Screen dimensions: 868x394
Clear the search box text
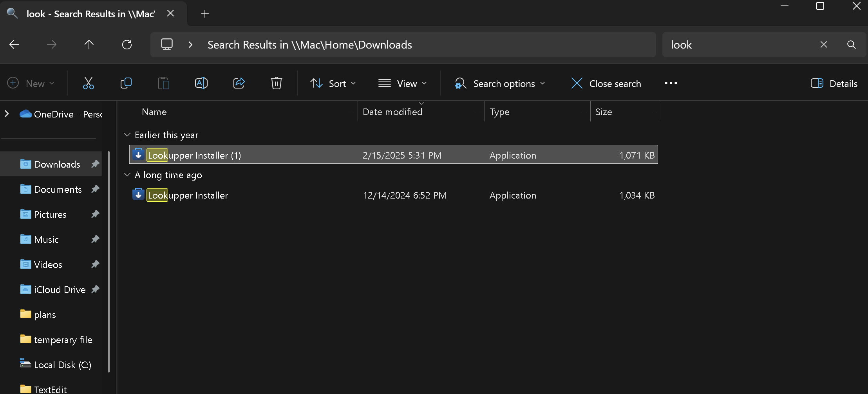click(x=824, y=45)
